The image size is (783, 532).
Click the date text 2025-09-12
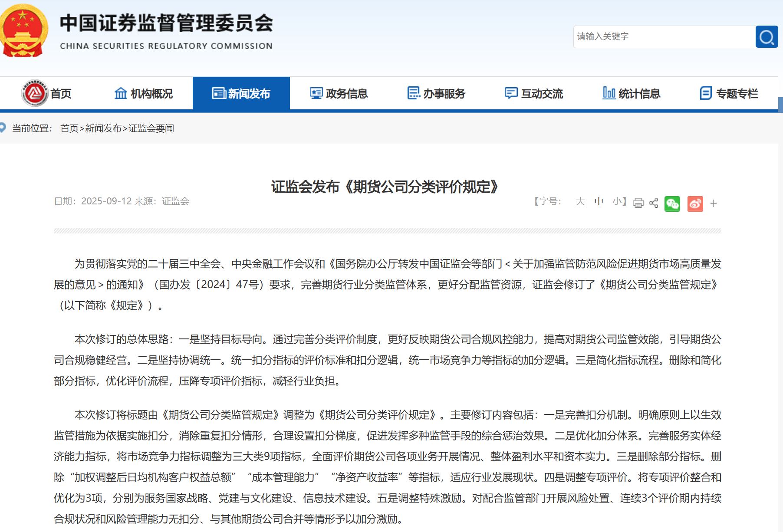[106, 201]
